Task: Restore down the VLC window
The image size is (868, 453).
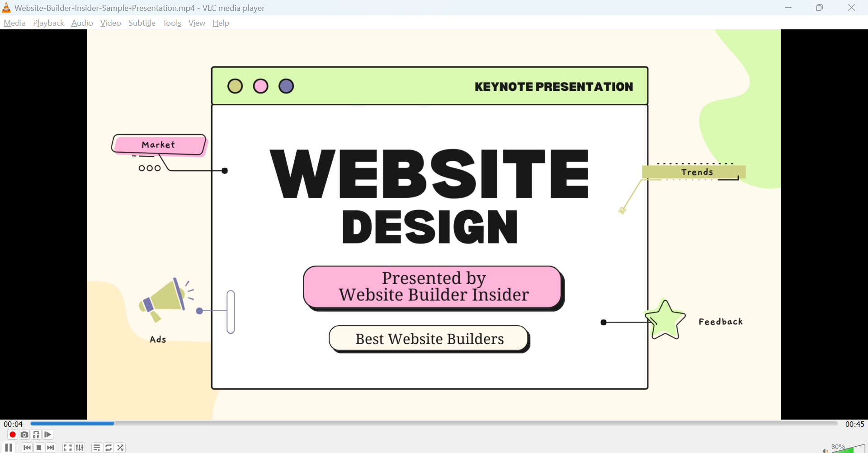Action: tap(819, 8)
